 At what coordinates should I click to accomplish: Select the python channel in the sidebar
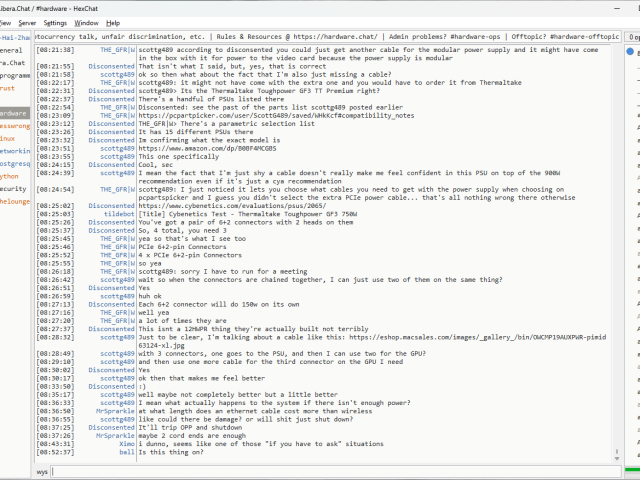[12, 175]
